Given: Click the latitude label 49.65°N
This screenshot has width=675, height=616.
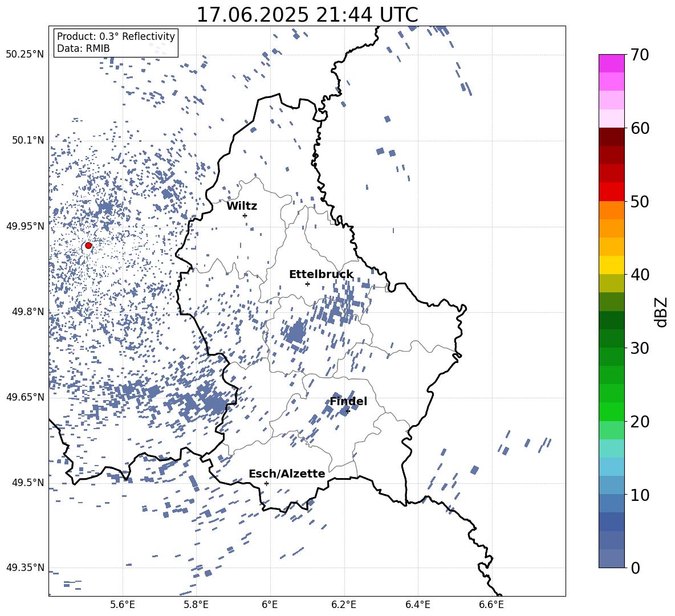Looking at the screenshot, I should 25,397.
